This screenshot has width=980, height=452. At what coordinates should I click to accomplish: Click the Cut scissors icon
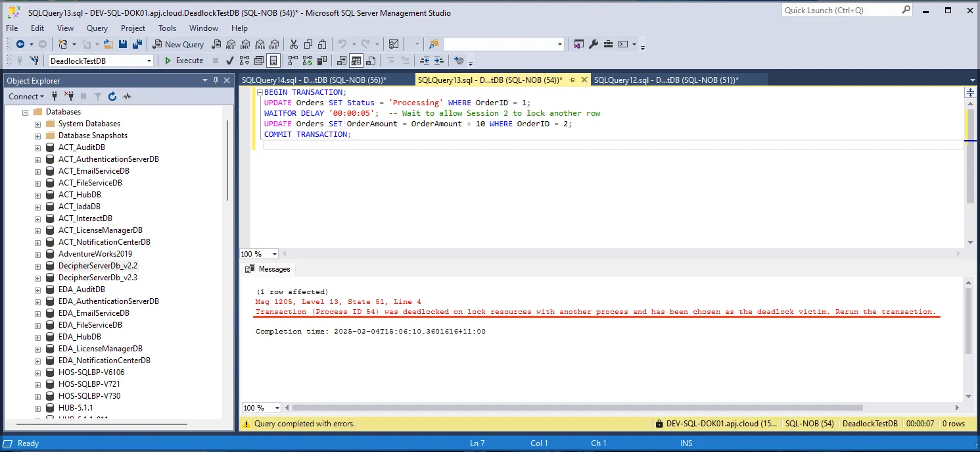[293, 44]
